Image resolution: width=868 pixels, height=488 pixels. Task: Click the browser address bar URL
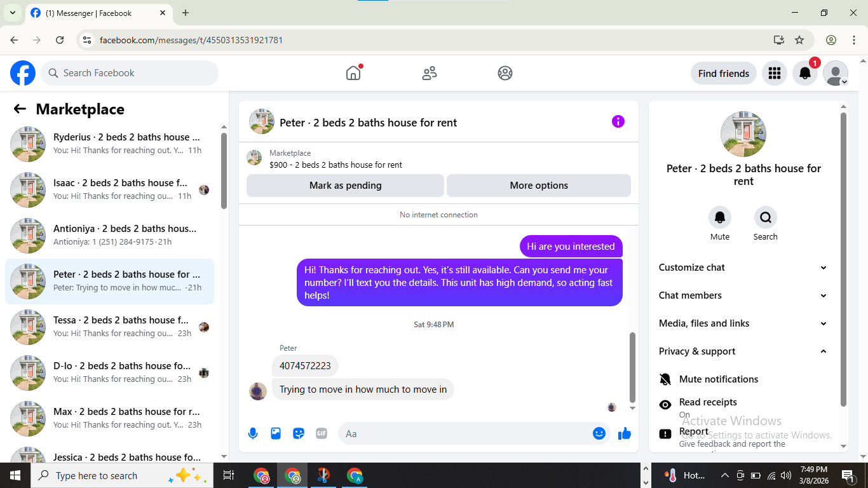(x=191, y=40)
